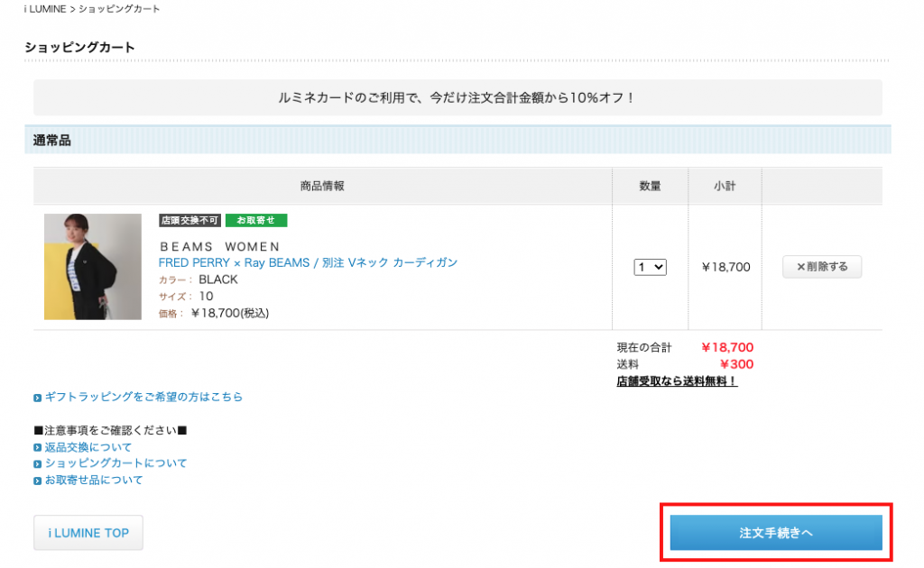Click the arrow icon beside ギフトラッピング link

(x=37, y=398)
